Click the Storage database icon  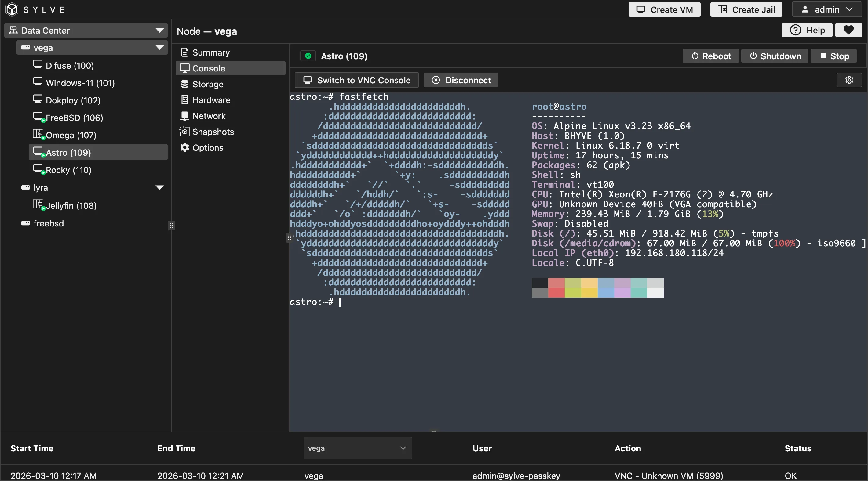tap(185, 84)
